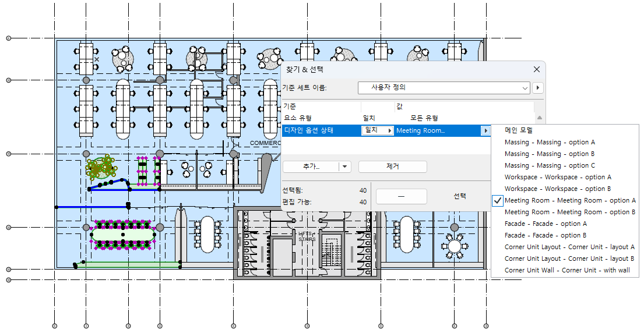Screen dimensions: 644x333
Task: Click the round table with chairs at bottom right
Action: [x=455, y=246]
